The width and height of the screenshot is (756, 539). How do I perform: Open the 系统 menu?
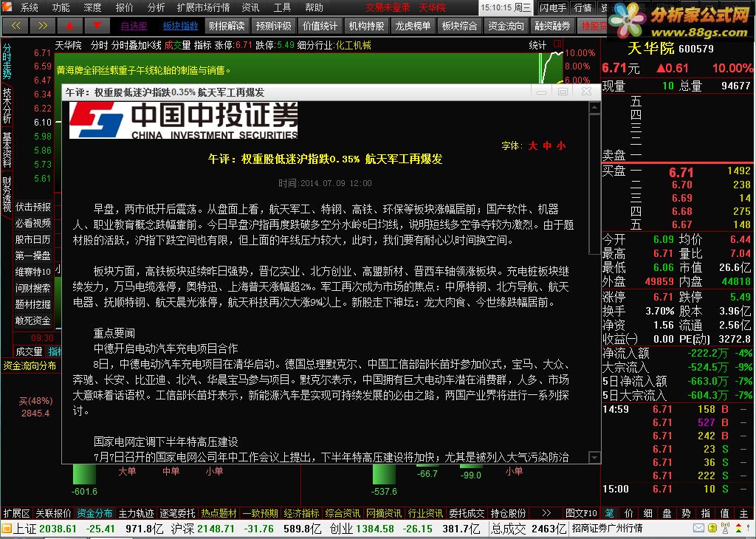point(30,7)
